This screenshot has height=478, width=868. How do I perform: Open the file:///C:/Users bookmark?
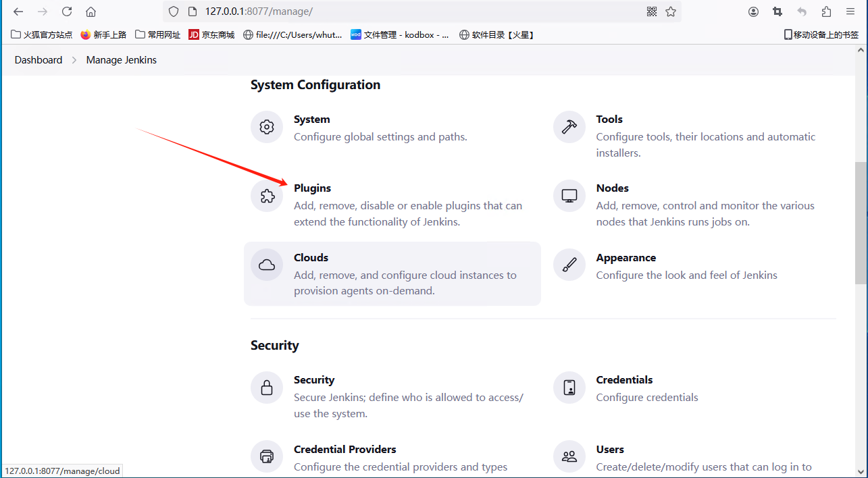click(x=292, y=34)
